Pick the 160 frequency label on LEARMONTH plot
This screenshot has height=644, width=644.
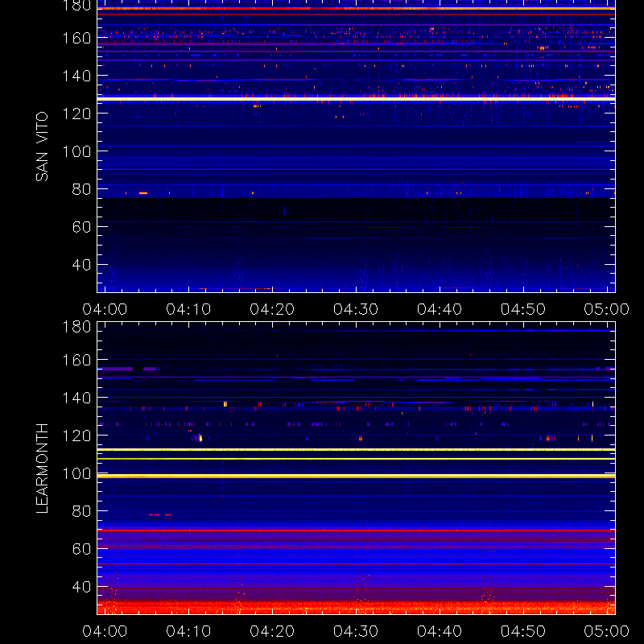pyautogui.click(x=76, y=360)
